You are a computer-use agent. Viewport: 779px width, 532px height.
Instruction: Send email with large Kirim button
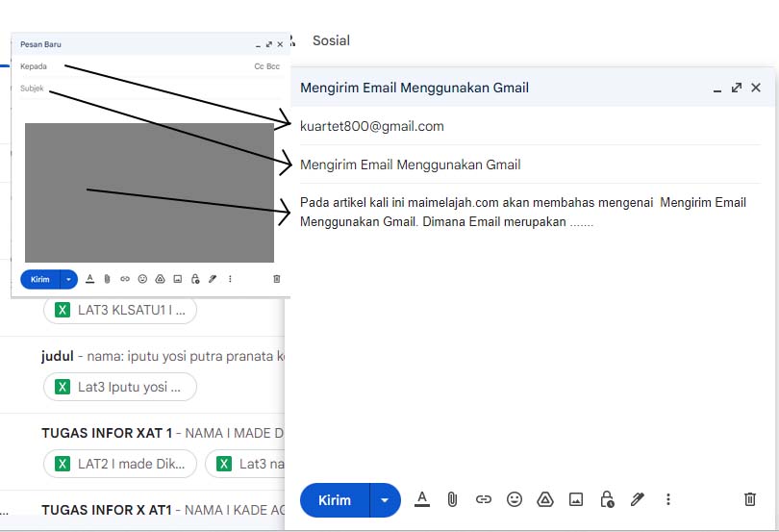tap(335, 500)
